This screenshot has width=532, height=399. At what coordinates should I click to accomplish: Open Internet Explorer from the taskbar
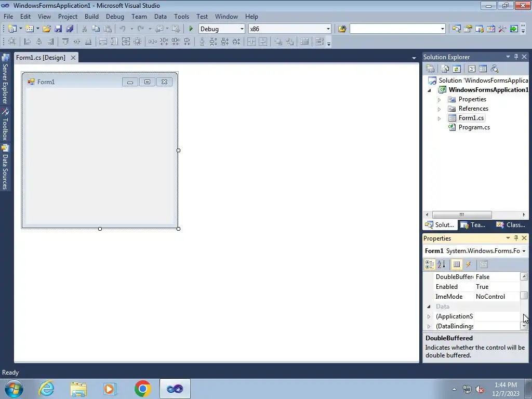(x=46, y=389)
